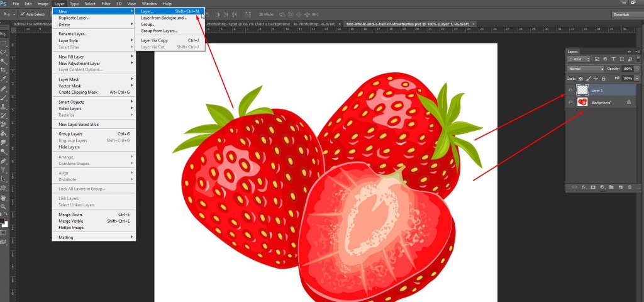
Task: Choose Rename Layer... menu entry
Action: pyautogui.click(x=94, y=34)
